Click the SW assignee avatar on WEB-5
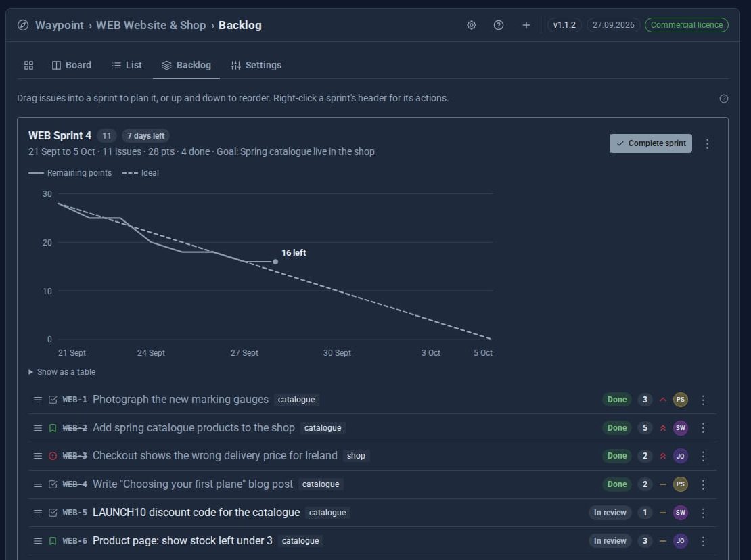751x560 pixels. tap(680, 513)
